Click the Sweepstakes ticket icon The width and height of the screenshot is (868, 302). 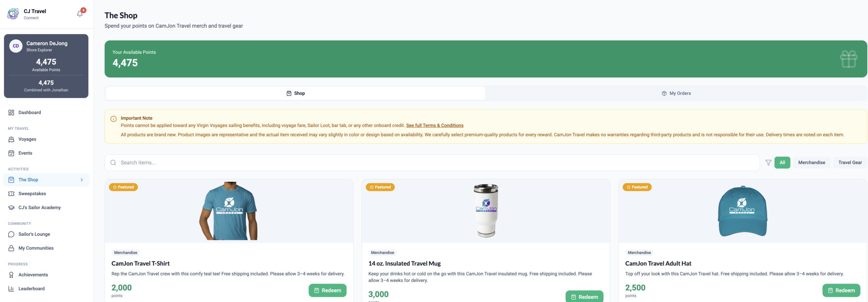tap(11, 194)
